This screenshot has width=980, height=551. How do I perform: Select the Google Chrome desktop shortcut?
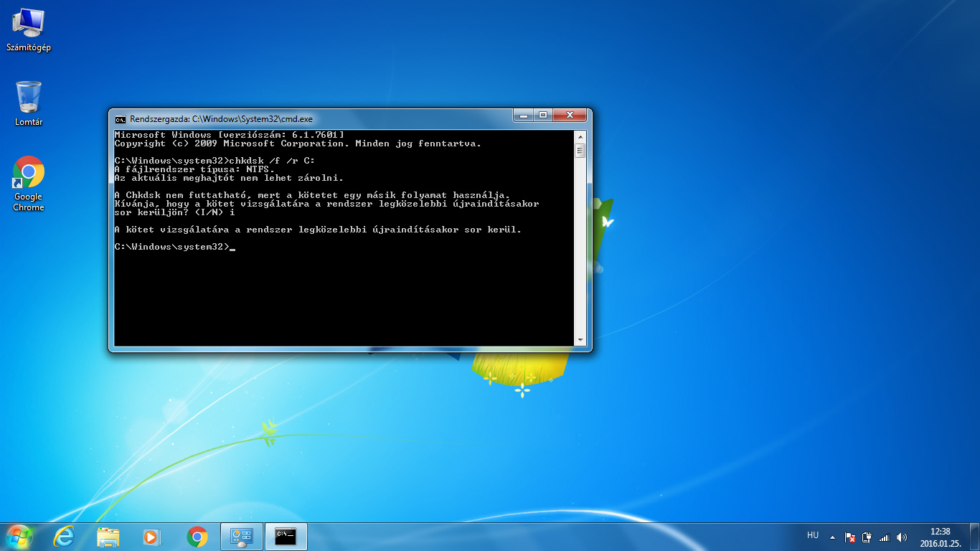tap(29, 184)
